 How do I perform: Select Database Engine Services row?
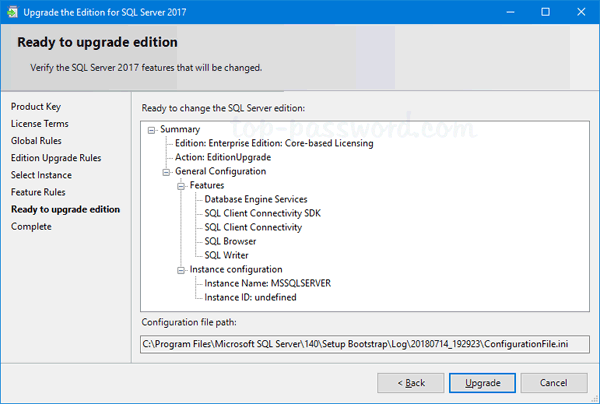(x=256, y=199)
